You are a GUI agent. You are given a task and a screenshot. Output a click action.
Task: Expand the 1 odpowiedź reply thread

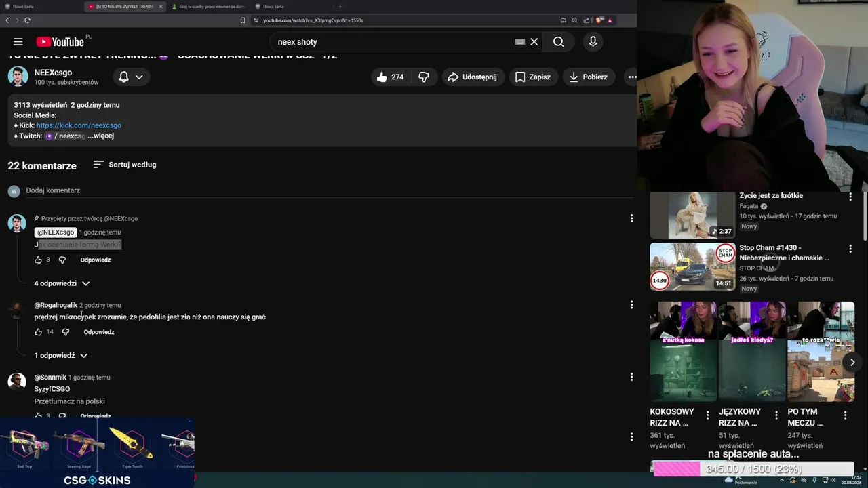coord(61,355)
